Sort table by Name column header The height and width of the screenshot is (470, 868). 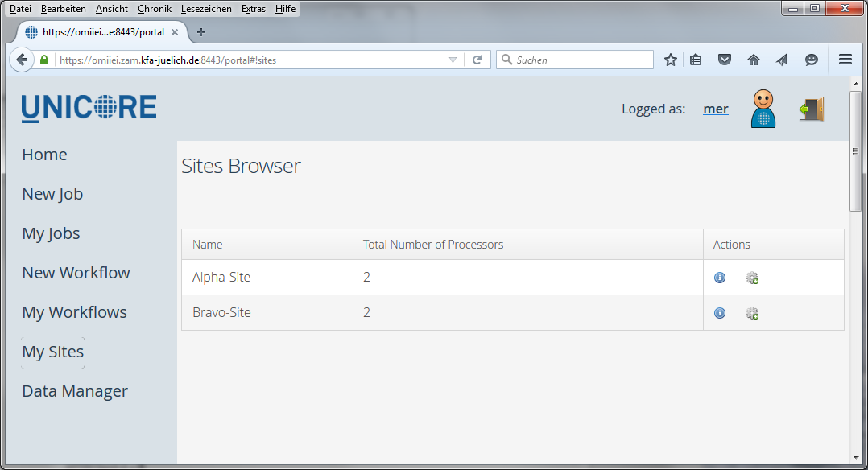pyautogui.click(x=267, y=245)
